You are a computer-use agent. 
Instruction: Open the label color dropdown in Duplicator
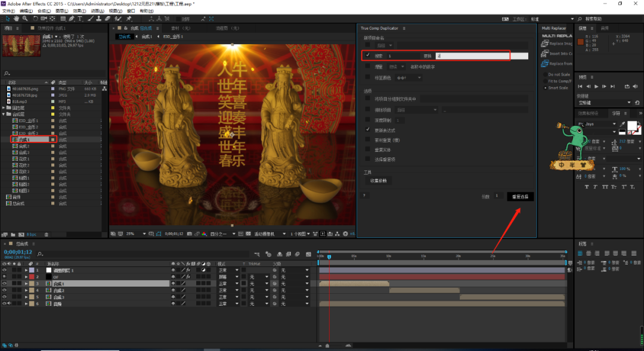[409, 77]
